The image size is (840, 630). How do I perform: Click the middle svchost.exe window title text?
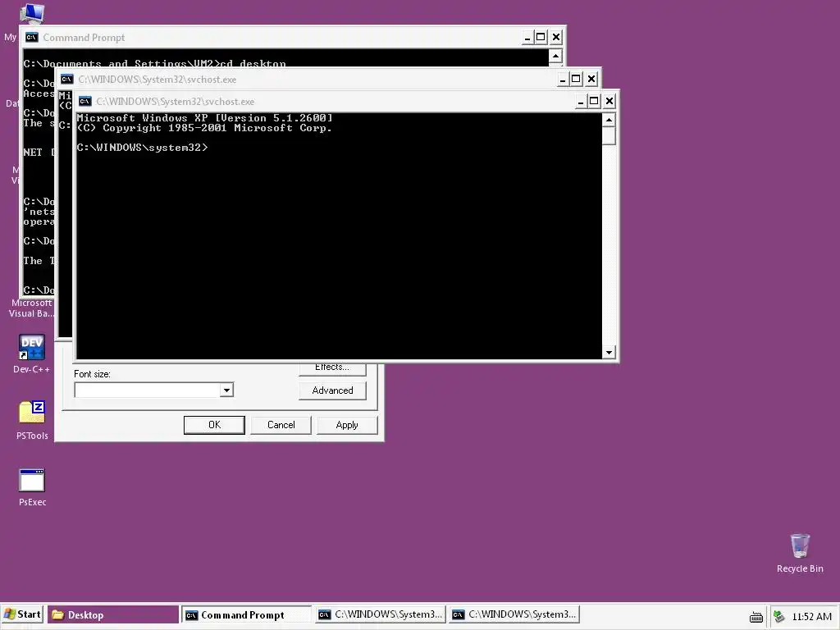tap(157, 80)
